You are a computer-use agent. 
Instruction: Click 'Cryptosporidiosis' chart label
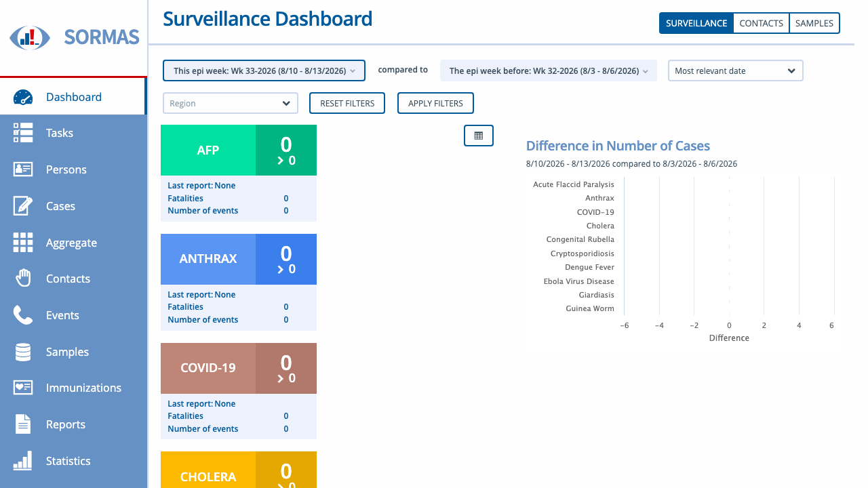point(583,253)
